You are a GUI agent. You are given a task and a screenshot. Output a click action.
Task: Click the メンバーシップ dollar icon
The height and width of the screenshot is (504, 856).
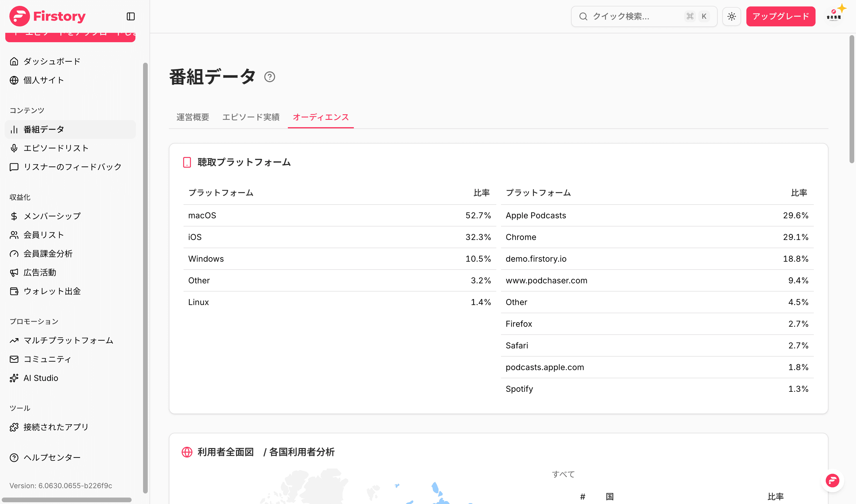[x=14, y=216]
